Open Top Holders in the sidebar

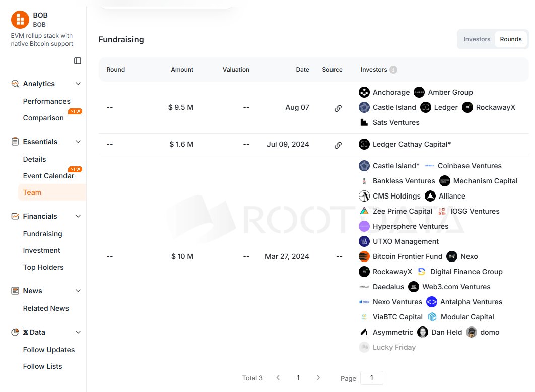(x=43, y=267)
